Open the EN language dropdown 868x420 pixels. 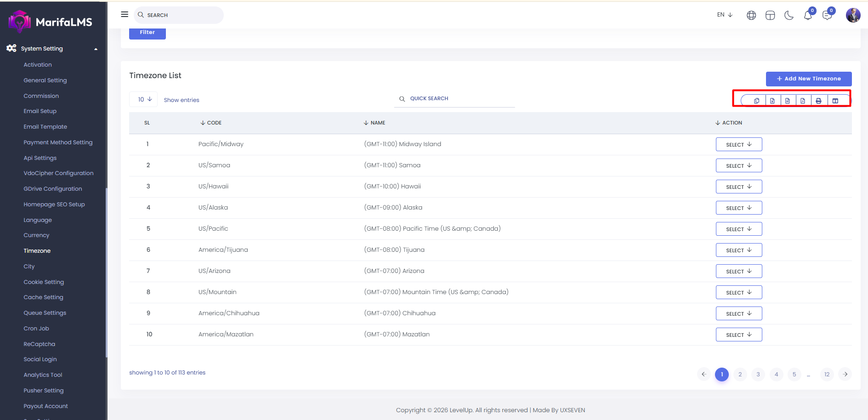[725, 15]
